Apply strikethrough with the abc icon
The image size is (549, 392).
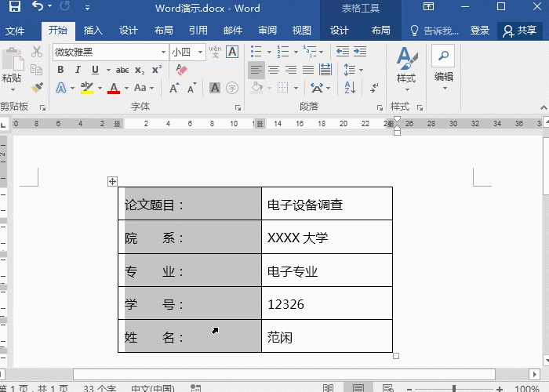tap(122, 70)
